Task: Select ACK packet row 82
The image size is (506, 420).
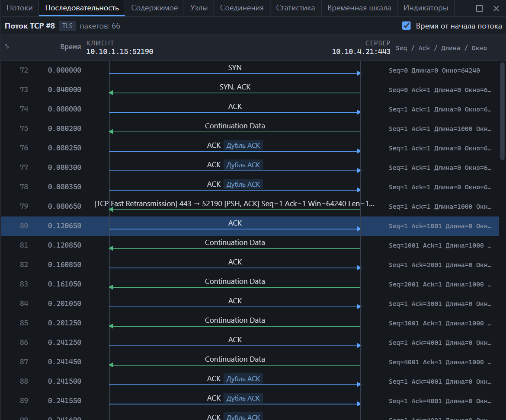Action: [250, 264]
